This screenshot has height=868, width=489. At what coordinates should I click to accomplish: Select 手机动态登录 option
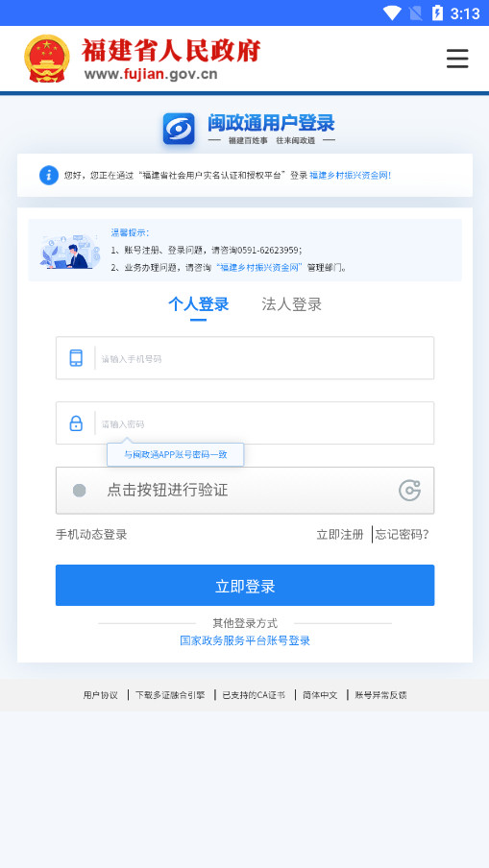point(91,535)
